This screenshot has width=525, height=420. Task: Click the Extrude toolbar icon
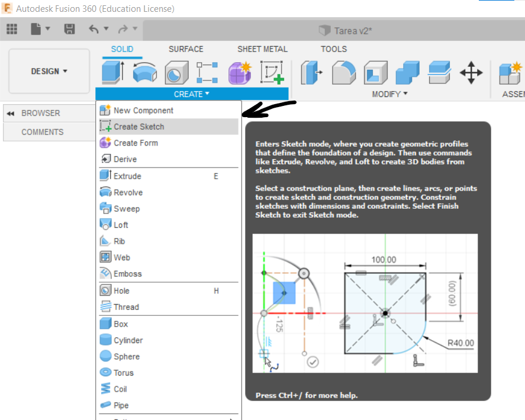pyautogui.click(x=113, y=72)
